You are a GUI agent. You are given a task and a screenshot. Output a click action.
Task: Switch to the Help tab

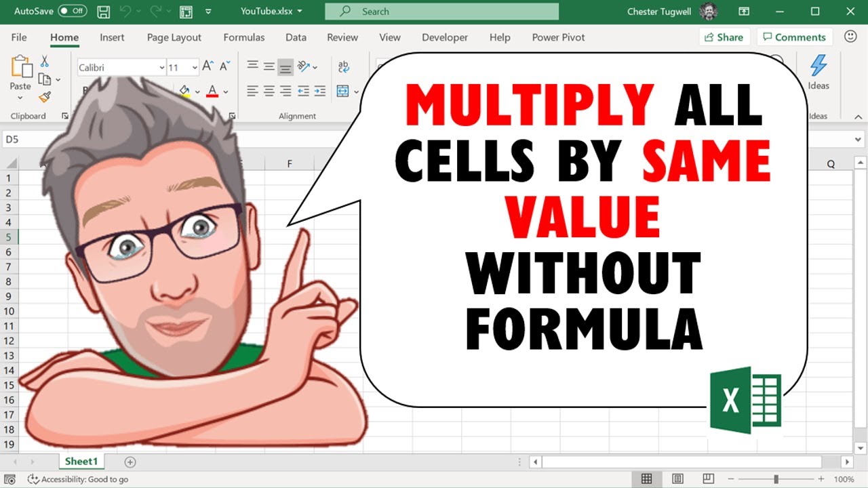[500, 37]
